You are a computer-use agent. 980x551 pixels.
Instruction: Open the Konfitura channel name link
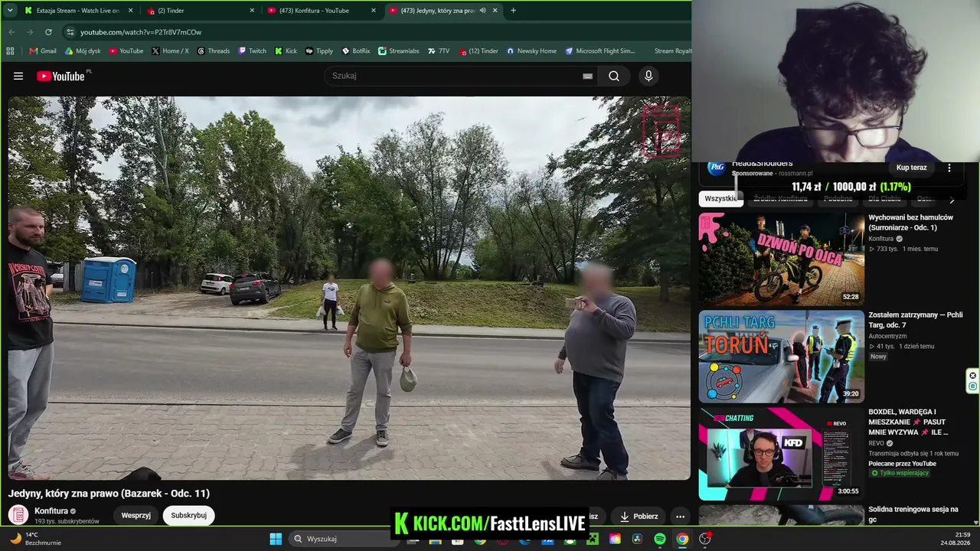point(51,510)
